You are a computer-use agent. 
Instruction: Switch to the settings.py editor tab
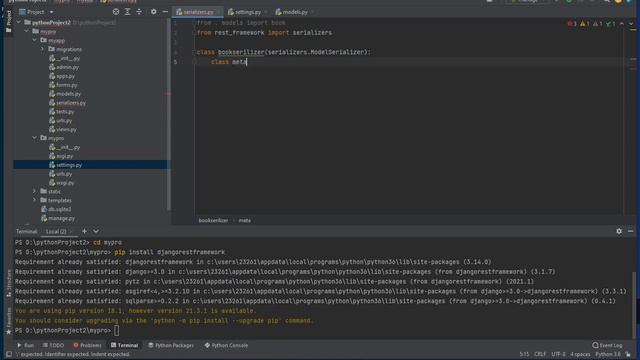(x=247, y=12)
